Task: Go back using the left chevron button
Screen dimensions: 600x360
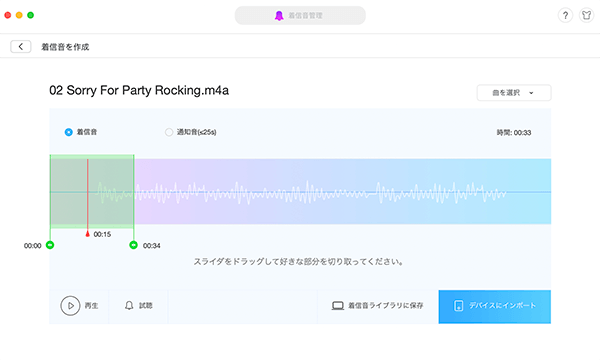Action: (21, 47)
